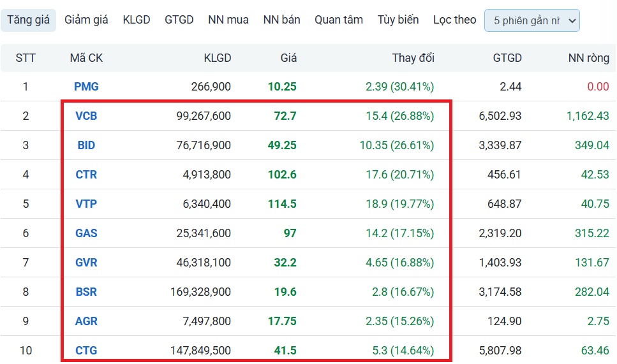Image resolution: width=617 pixels, height=364 pixels.
Task: Open the GVR stock link
Action: point(86,263)
